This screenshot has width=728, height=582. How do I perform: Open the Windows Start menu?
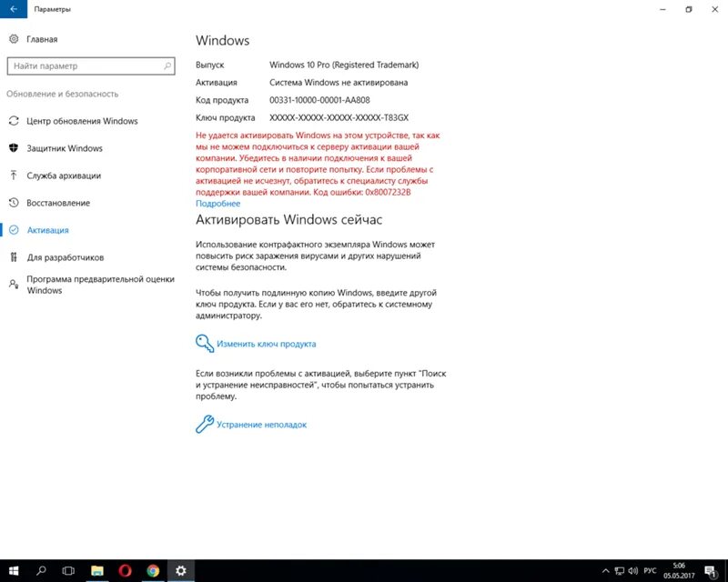pos(14,571)
